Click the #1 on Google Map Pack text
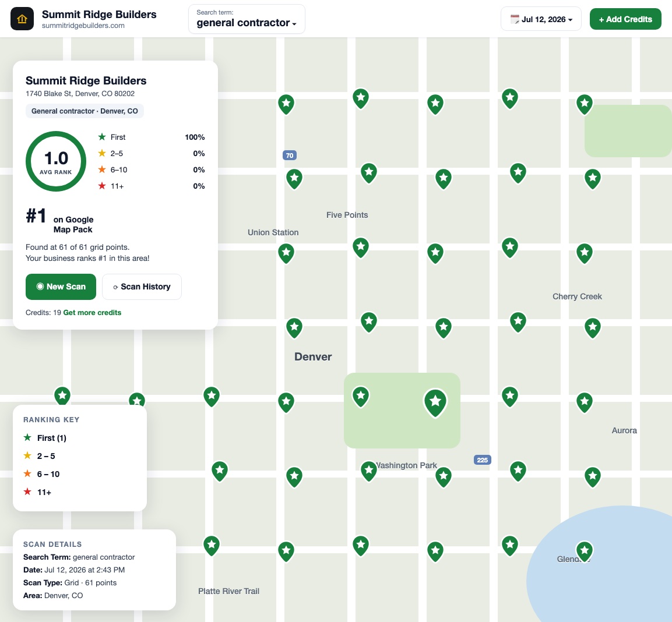672x622 pixels. tap(59, 220)
